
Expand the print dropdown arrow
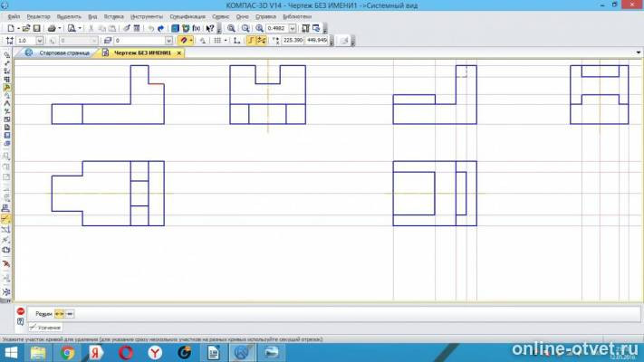pyautogui.click(x=60, y=28)
